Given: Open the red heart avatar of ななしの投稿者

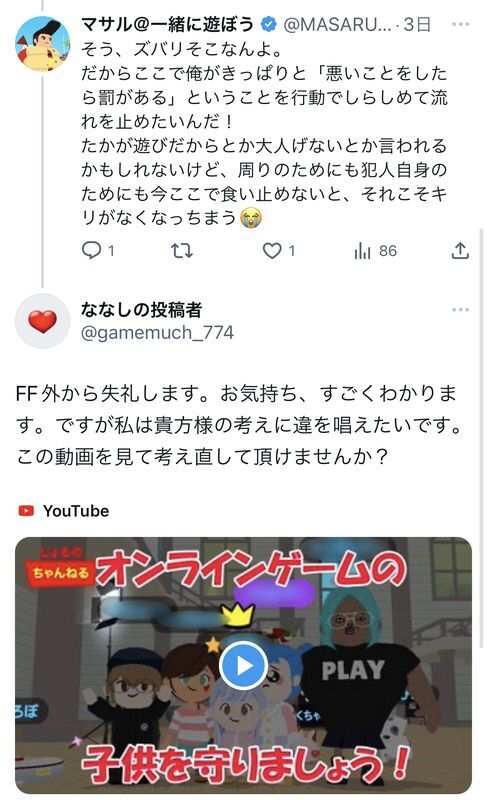Looking at the screenshot, I should click(x=42, y=321).
